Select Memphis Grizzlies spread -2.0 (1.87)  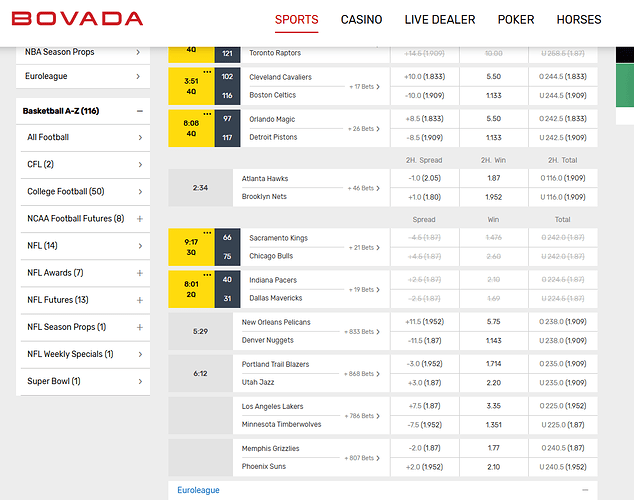(422, 449)
